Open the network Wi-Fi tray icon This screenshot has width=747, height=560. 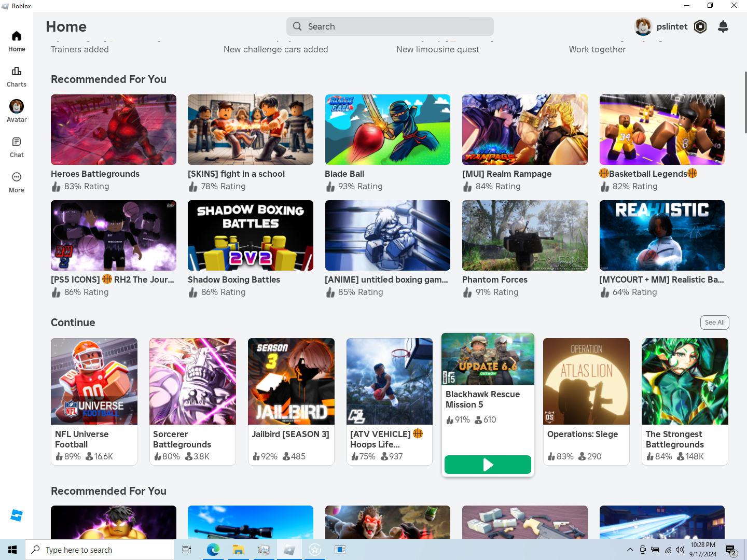pyautogui.click(x=668, y=550)
